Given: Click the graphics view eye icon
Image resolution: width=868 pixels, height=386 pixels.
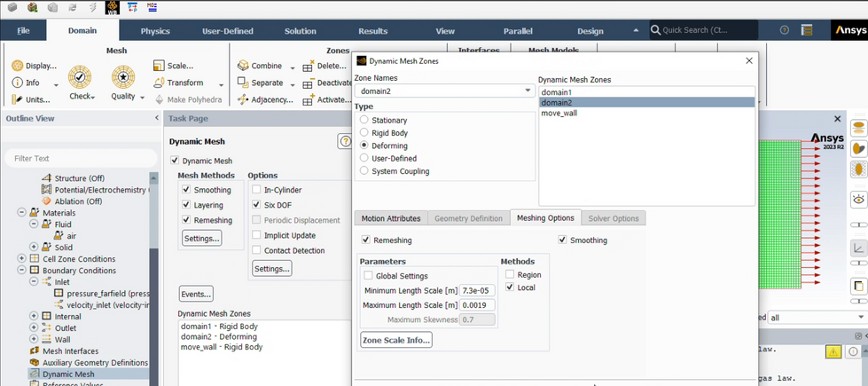Looking at the screenshot, I should click(858, 198).
